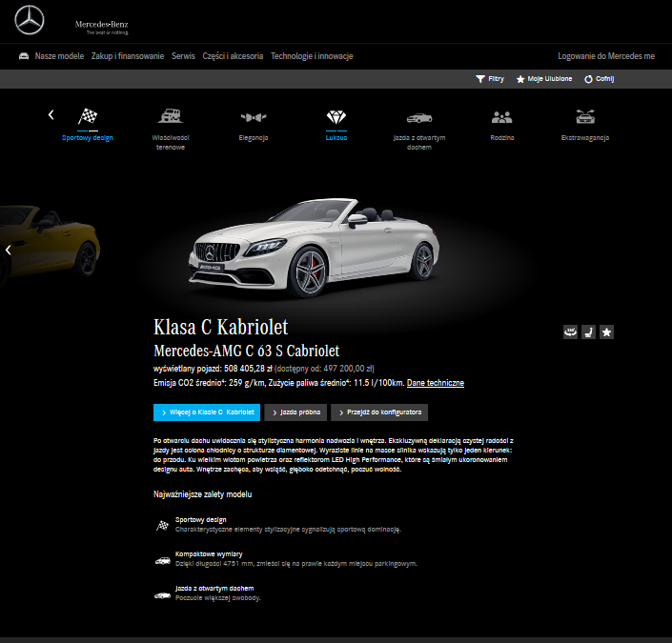Click the Moje Ulubione star icon
This screenshot has width=672, height=643.
(520, 79)
